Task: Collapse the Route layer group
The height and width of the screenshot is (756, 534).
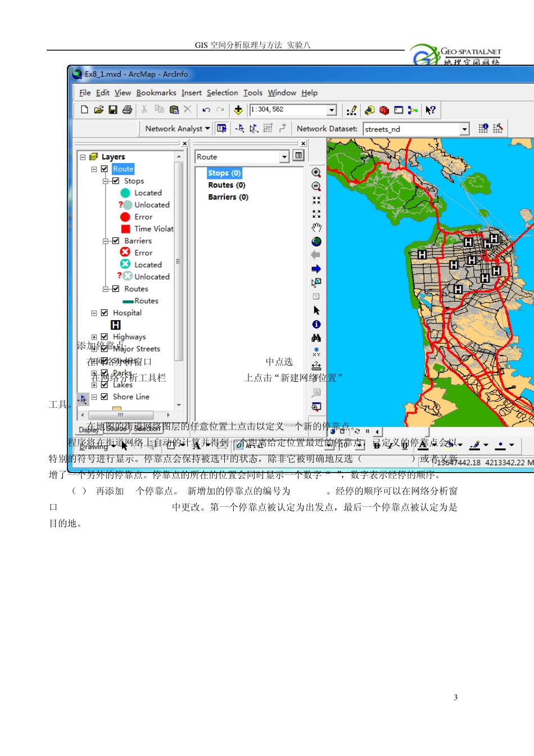Action: point(94,169)
